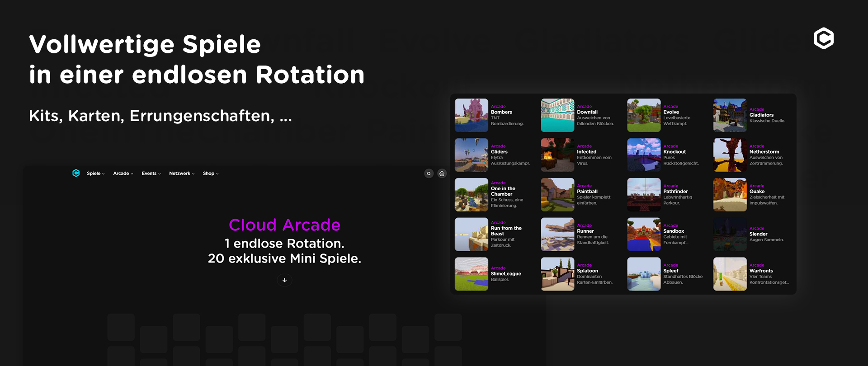Open the SlimeLeague game thumbnail
This screenshot has width=868, height=366.
[x=472, y=274]
